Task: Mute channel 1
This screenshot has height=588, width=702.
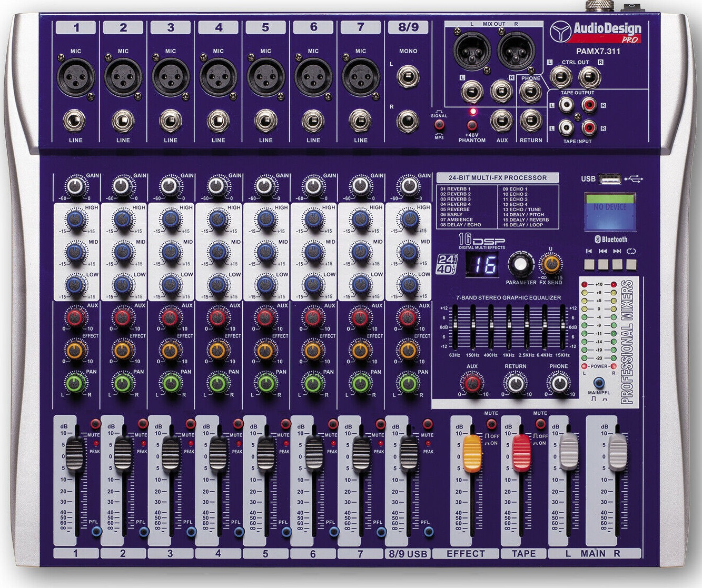Action: (x=95, y=424)
